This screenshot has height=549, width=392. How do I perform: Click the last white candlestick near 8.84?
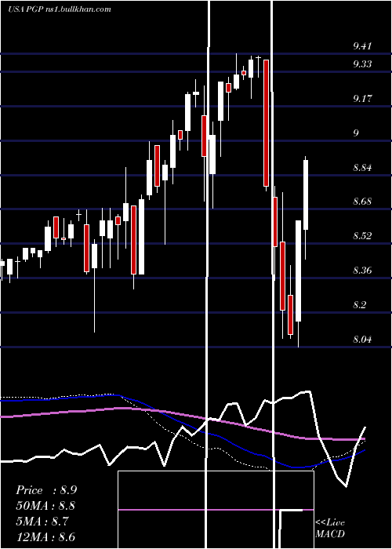(x=306, y=195)
